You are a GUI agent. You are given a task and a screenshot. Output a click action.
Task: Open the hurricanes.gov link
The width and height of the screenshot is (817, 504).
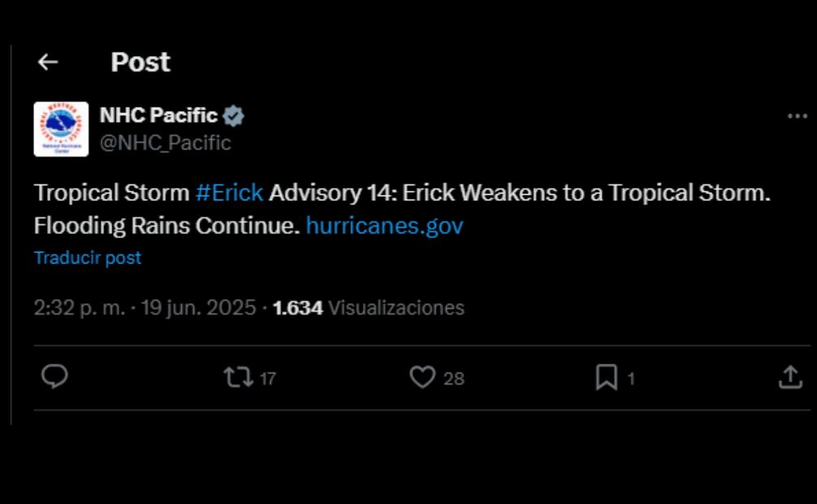click(x=385, y=226)
